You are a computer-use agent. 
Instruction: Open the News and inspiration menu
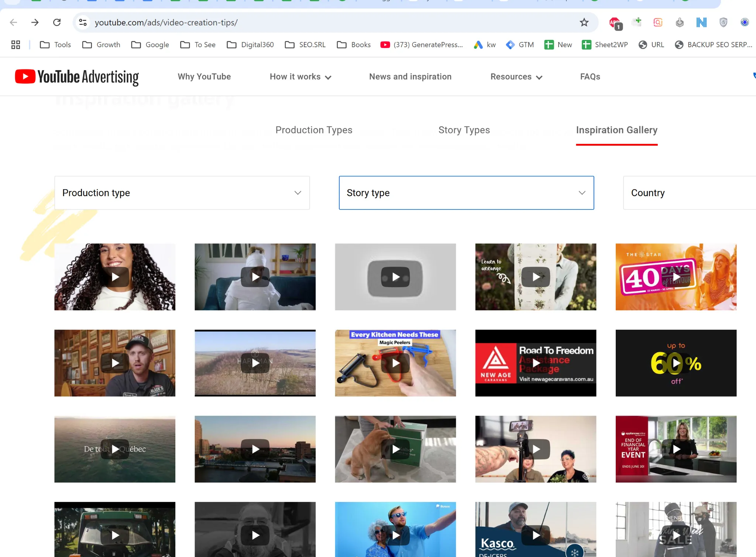(x=410, y=76)
